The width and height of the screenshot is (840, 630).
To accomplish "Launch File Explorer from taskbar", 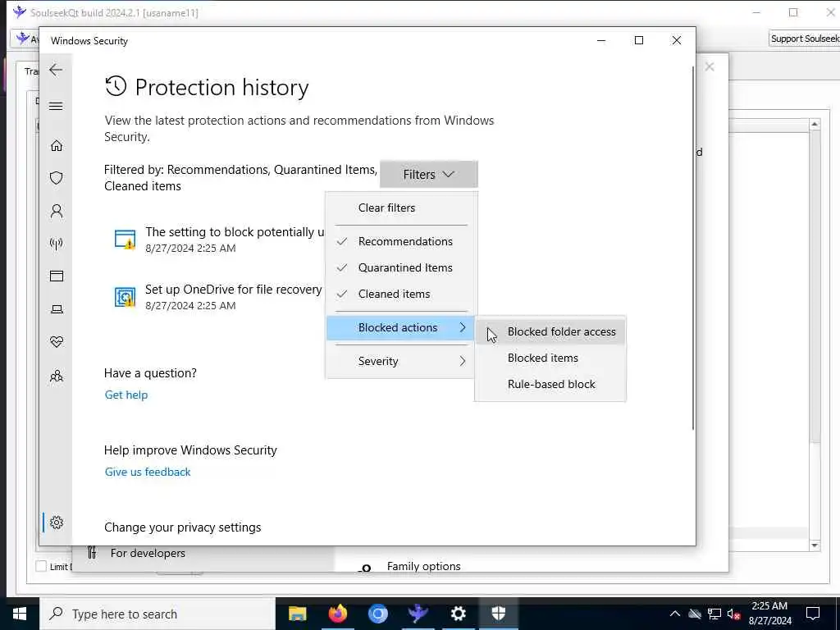I will pos(297,614).
